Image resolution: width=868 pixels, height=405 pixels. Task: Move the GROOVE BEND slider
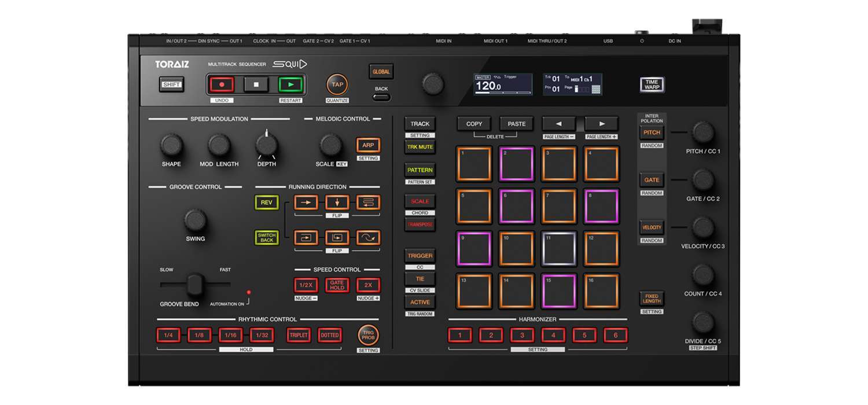pos(196,284)
